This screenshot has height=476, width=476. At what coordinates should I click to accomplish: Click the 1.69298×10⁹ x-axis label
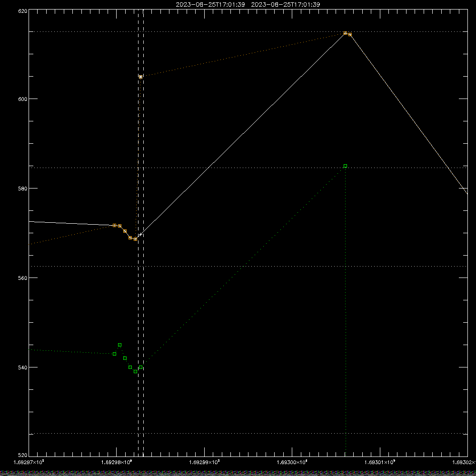117,462
